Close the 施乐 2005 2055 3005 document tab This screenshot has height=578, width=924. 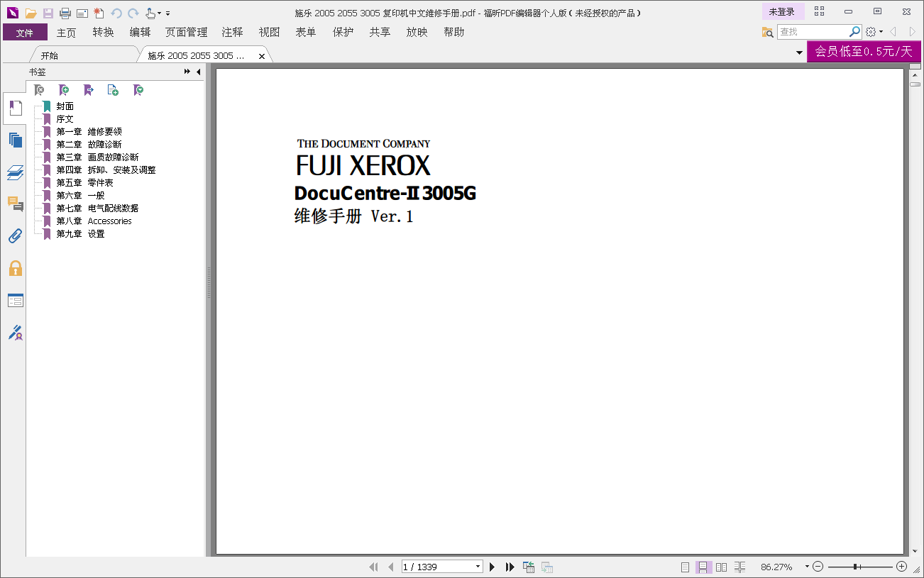coord(261,56)
